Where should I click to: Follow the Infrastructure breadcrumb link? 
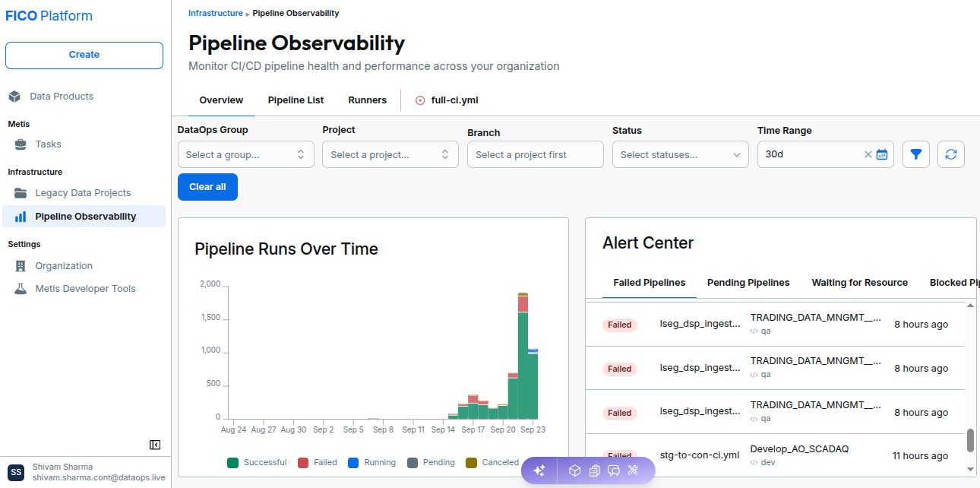pyautogui.click(x=216, y=13)
